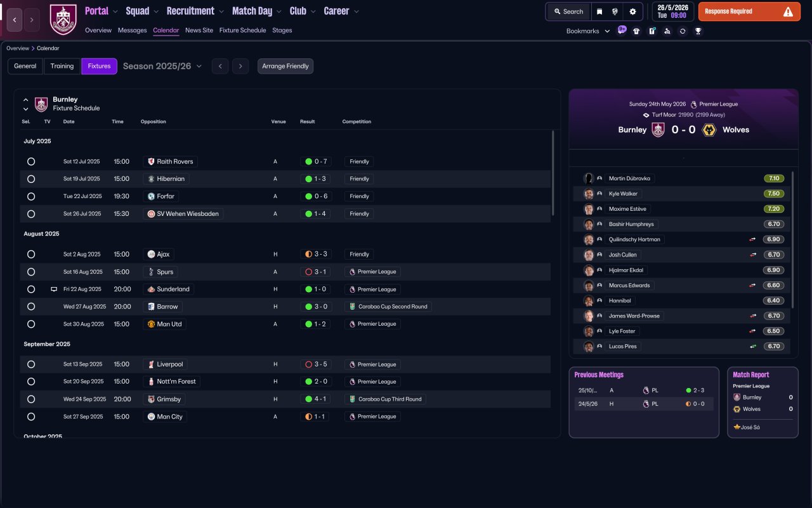This screenshot has height=508, width=812.
Task: Select the Forfar fixture radio button
Action: (x=31, y=196)
